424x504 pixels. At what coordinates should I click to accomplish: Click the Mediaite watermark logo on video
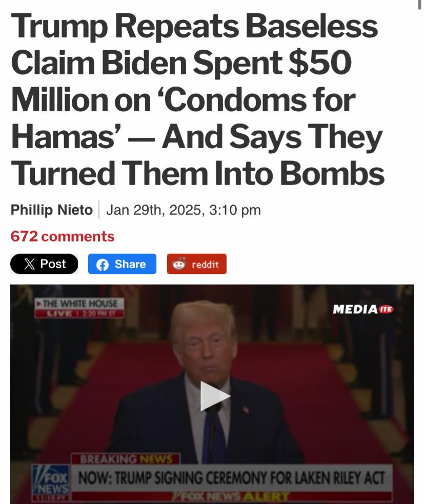tap(362, 309)
